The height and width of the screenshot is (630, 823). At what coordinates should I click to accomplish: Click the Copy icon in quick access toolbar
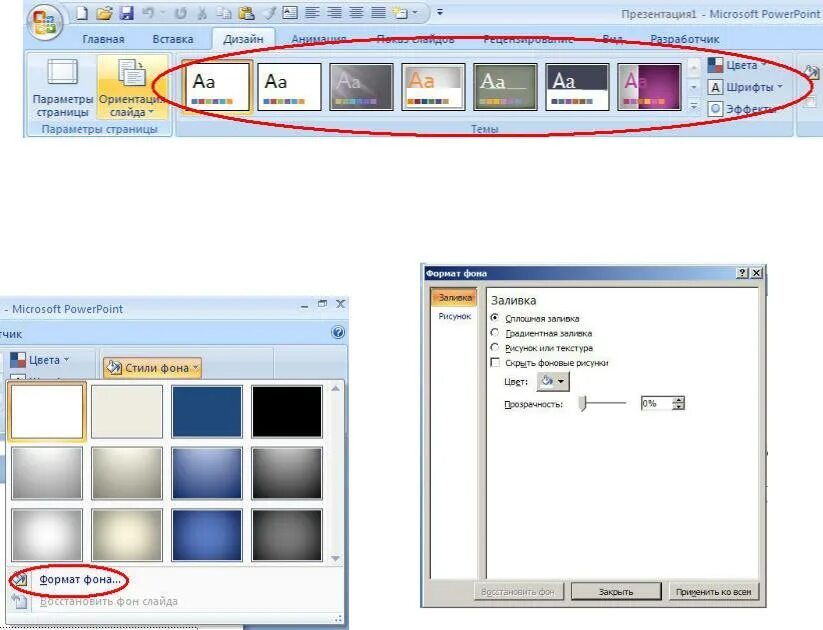pyautogui.click(x=224, y=13)
